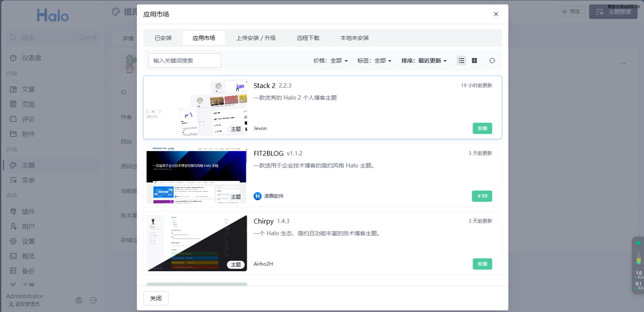644x312 pixels.
Task: Switch to grid view icon
Action: pyautogui.click(x=474, y=61)
